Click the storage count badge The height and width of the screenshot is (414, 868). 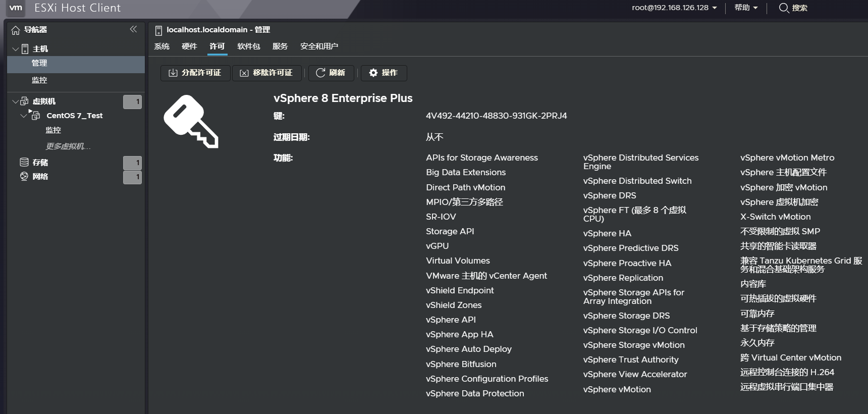(x=132, y=163)
